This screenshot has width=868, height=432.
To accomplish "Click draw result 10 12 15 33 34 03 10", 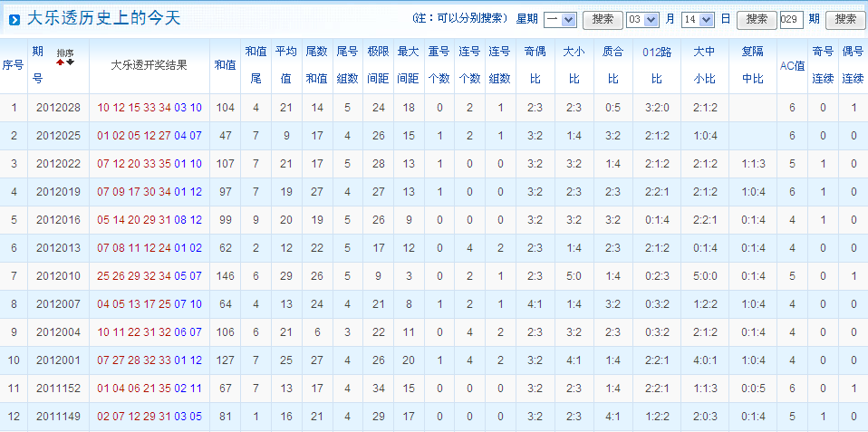I will [x=149, y=107].
